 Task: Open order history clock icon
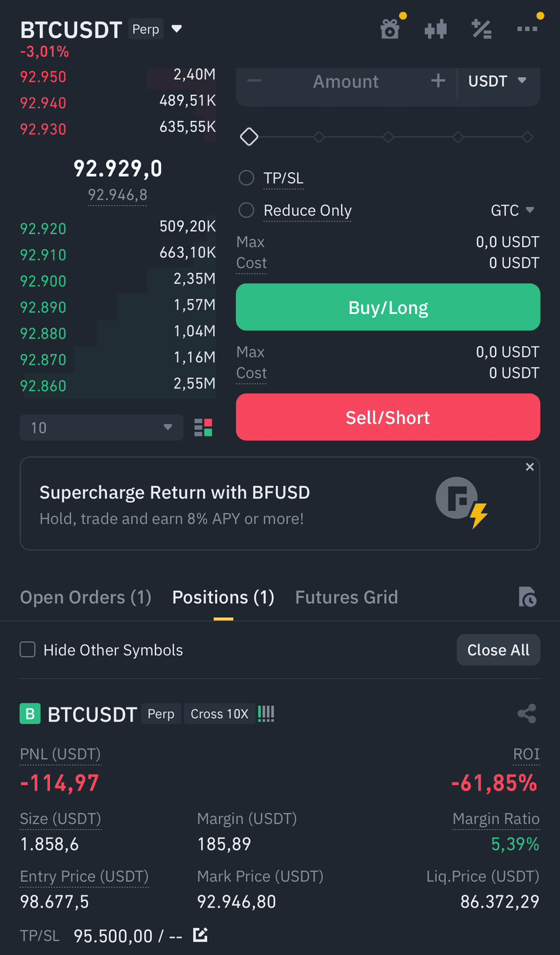pyautogui.click(x=528, y=597)
